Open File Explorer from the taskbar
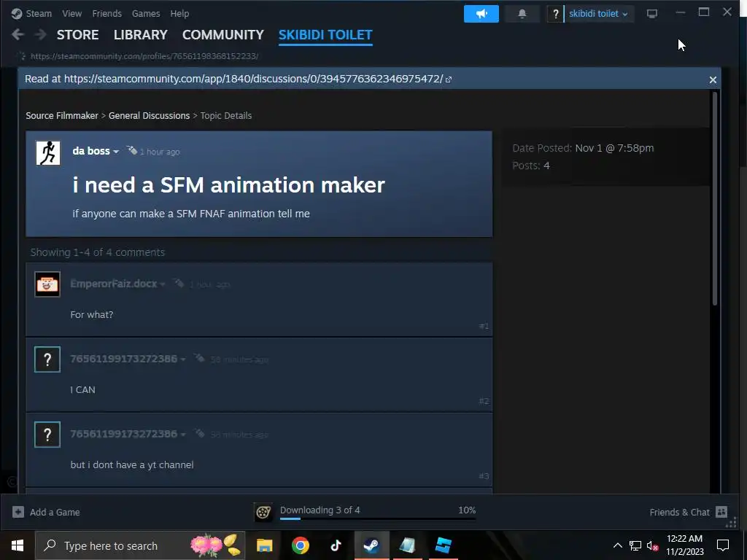 click(264, 545)
